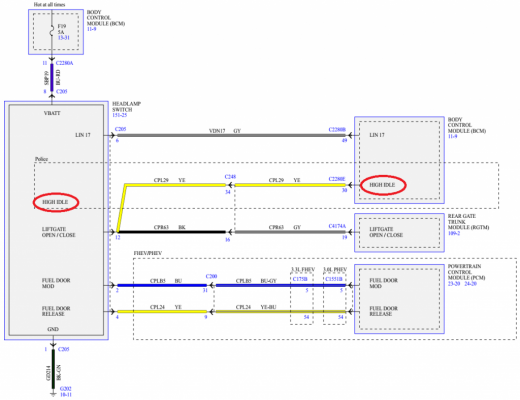Click the C2280B connector link
The height and width of the screenshot is (400, 520).
pyautogui.click(x=337, y=130)
